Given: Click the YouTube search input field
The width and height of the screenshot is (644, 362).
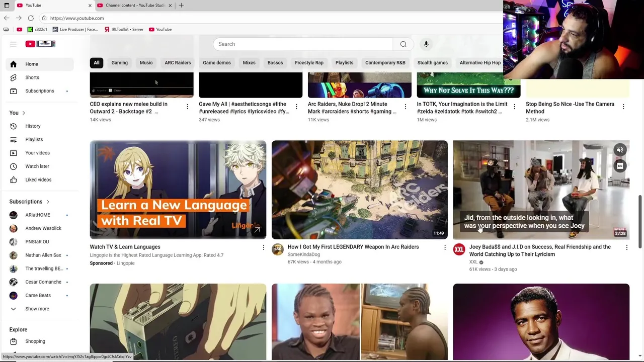Looking at the screenshot, I should 303,44.
